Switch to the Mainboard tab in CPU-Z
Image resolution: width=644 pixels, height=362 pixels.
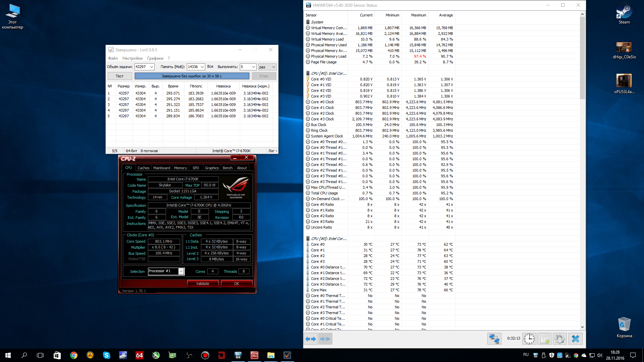(161, 168)
